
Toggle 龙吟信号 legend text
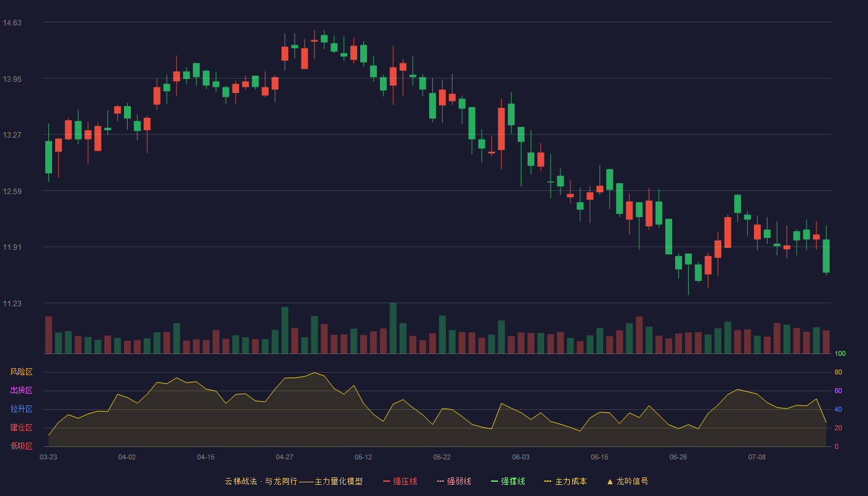632,481
